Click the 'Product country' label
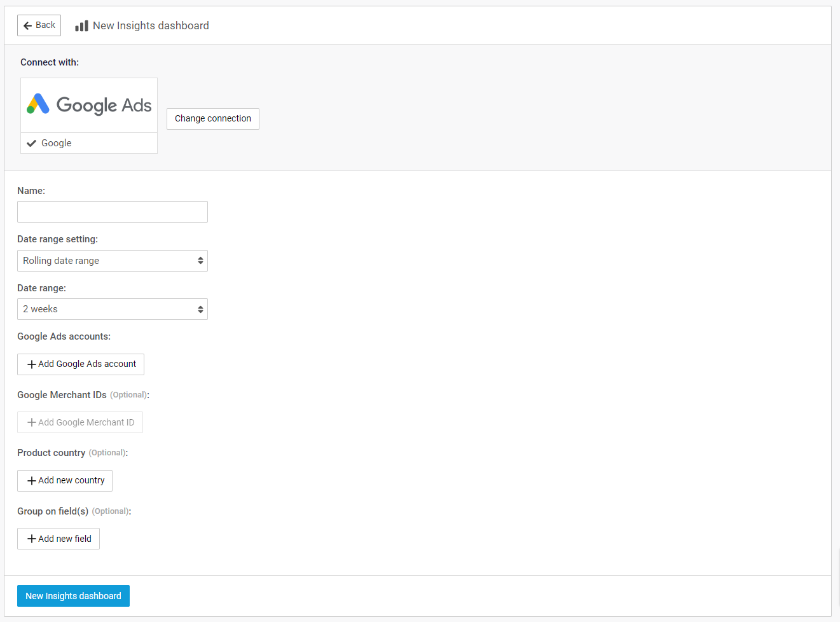 51,453
